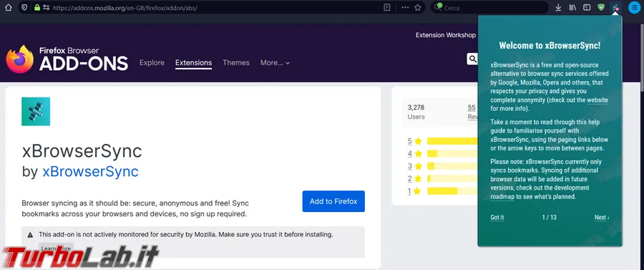Click the 4 star rating row
The image size is (644, 270).
(442, 154)
